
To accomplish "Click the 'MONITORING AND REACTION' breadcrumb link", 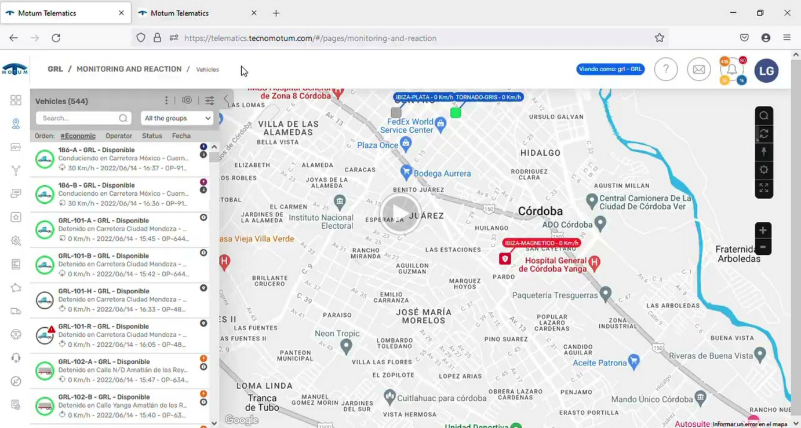I will click(128, 69).
